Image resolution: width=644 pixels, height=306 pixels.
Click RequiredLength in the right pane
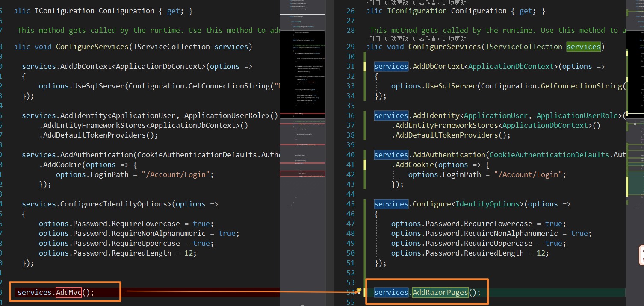coord(494,253)
